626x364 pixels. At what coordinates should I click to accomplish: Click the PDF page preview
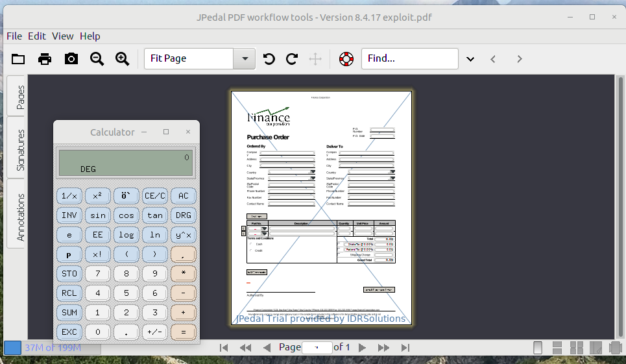(321, 208)
